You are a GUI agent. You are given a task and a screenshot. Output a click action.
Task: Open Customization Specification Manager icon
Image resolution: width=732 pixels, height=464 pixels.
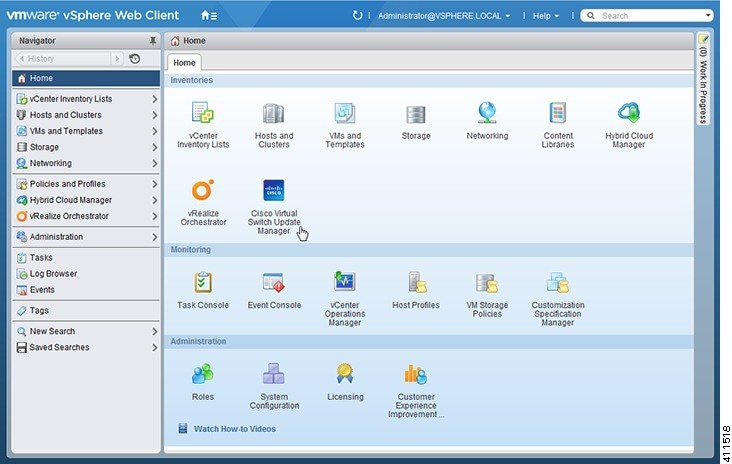click(x=558, y=282)
